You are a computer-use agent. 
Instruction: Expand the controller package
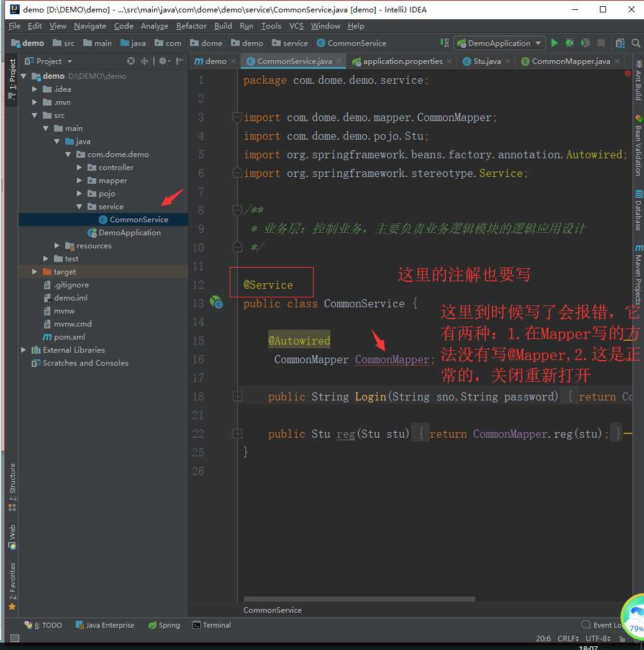(x=79, y=167)
